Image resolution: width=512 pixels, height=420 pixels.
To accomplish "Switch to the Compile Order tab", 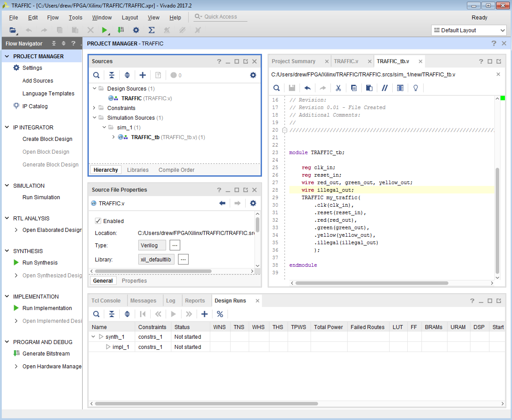I will 176,170.
